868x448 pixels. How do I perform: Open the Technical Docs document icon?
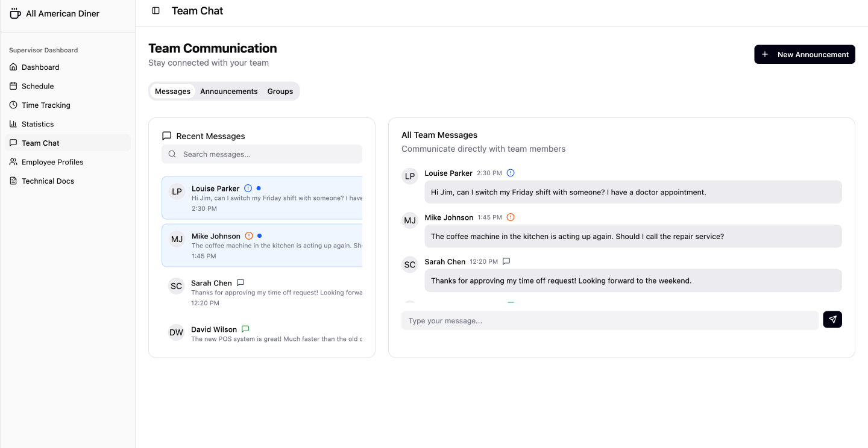(13, 181)
